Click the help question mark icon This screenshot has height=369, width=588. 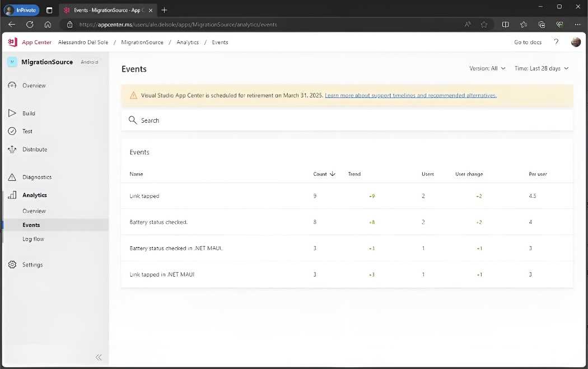(556, 42)
